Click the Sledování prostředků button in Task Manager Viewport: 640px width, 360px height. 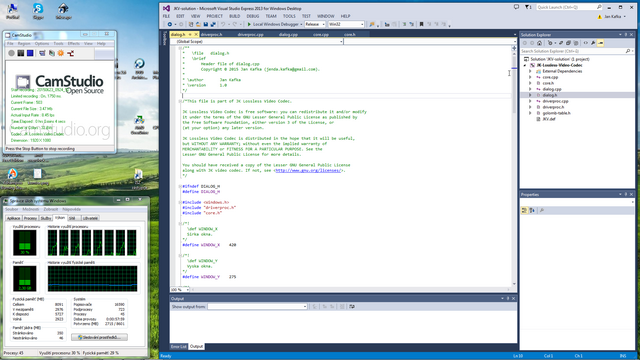pyautogui.click(x=99, y=337)
